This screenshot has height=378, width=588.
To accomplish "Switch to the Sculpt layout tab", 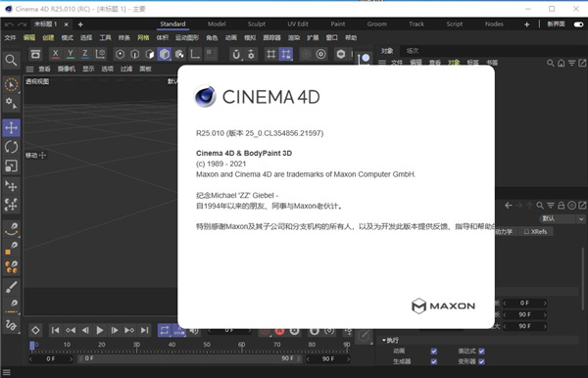I will tap(257, 24).
